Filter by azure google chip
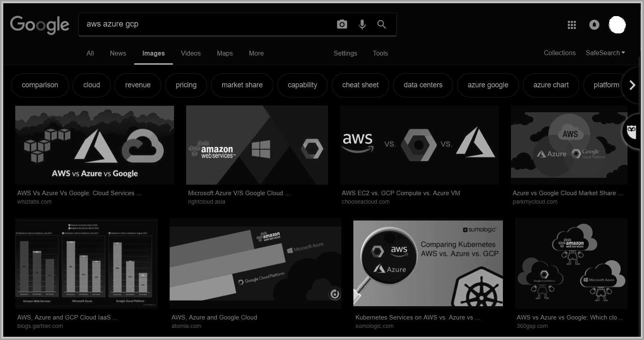Image resolution: width=644 pixels, height=340 pixels. 488,85
